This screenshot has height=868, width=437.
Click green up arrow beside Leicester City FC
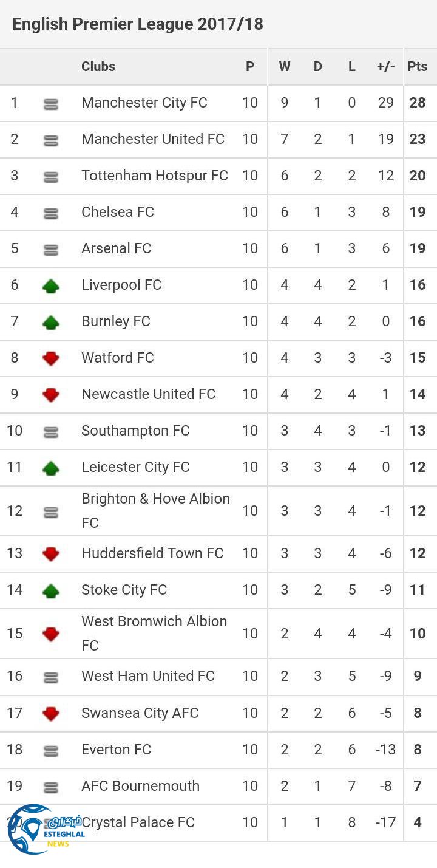coord(51,468)
